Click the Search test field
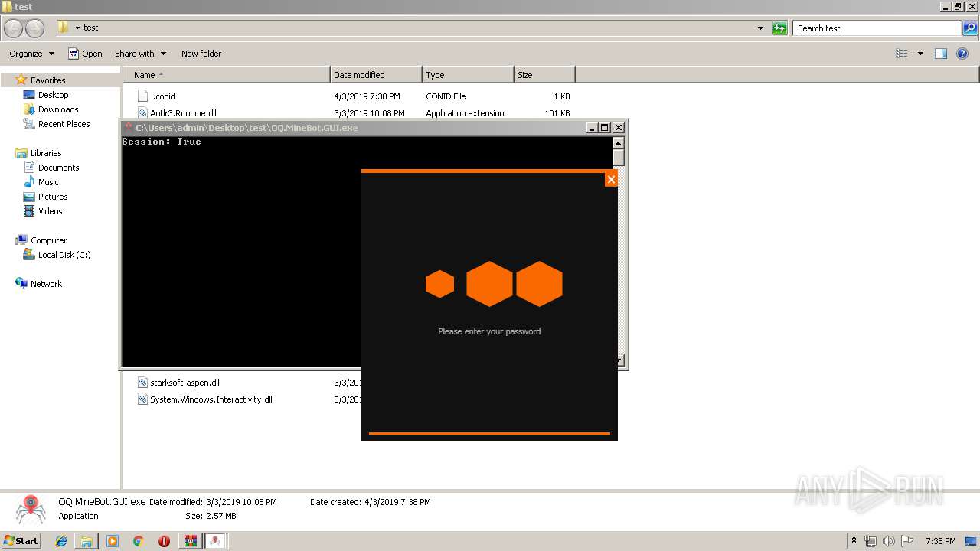The width and height of the screenshot is (980, 551). tap(876, 28)
